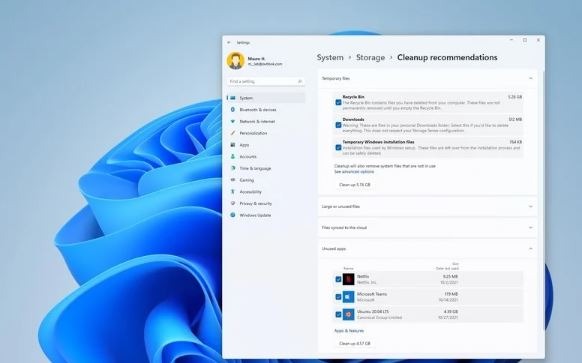
Task: Open Personalization settings
Action: (x=266, y=133)
